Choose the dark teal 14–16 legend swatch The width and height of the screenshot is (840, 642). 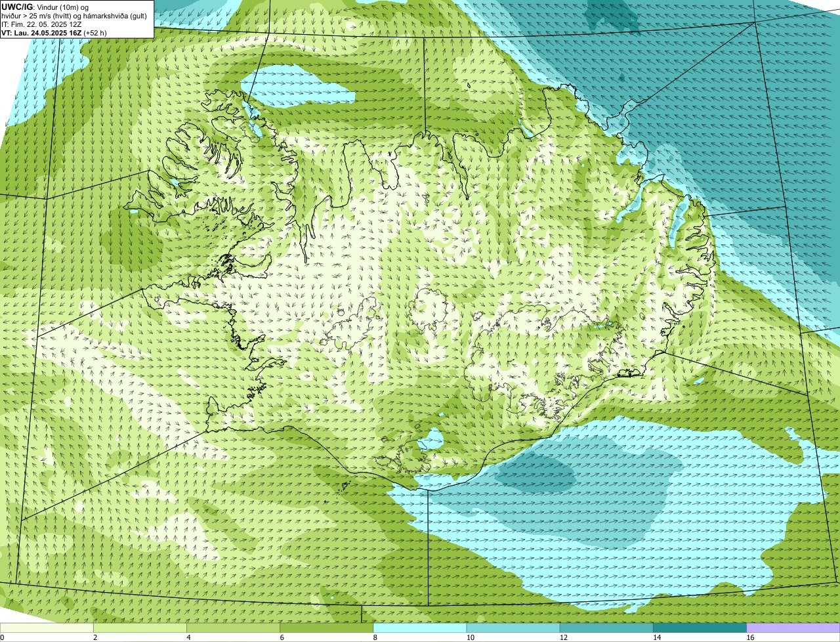pos(700,628)
